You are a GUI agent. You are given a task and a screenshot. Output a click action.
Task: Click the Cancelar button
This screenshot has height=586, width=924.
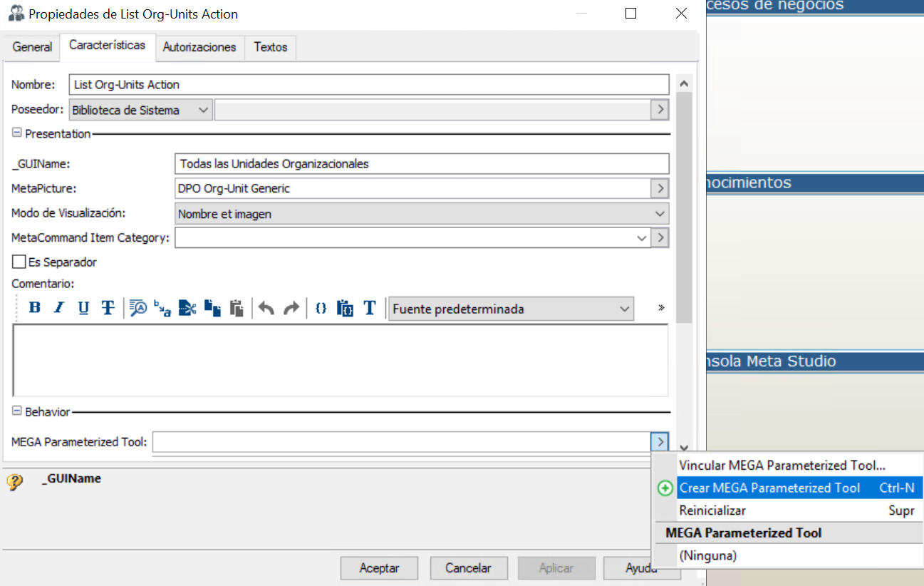pos(469,568)
